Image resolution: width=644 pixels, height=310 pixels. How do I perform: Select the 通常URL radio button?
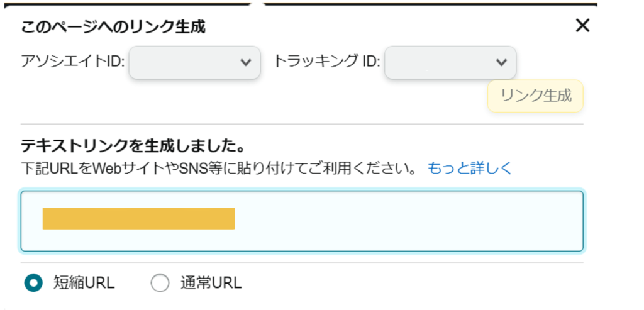pyautogui.click(x=160, y=283)
